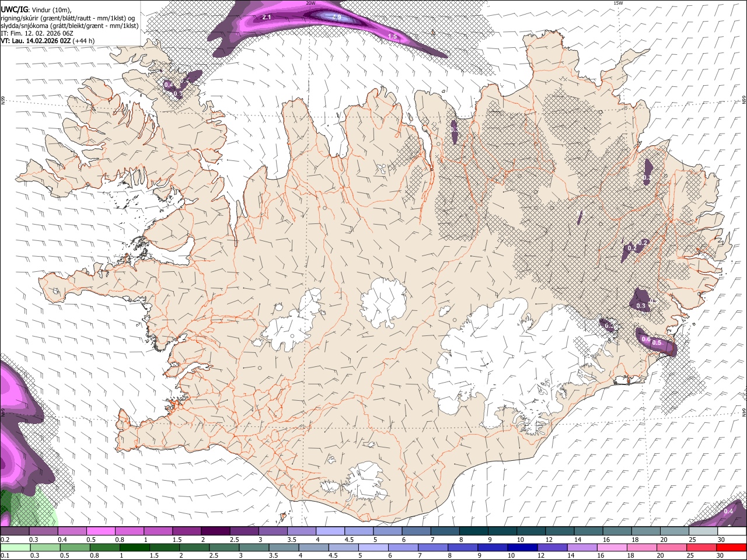The width and height of the screenshot is (747, 560).
Task: Click the 1.5 snowfall value on the northern band
Action: coord(392,36)
